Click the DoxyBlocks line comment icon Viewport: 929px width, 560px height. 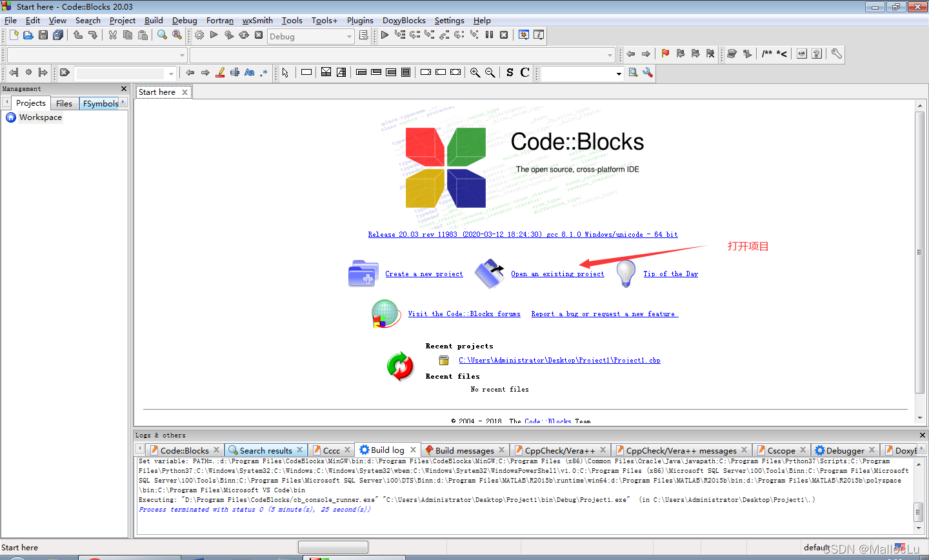point(782,54)
